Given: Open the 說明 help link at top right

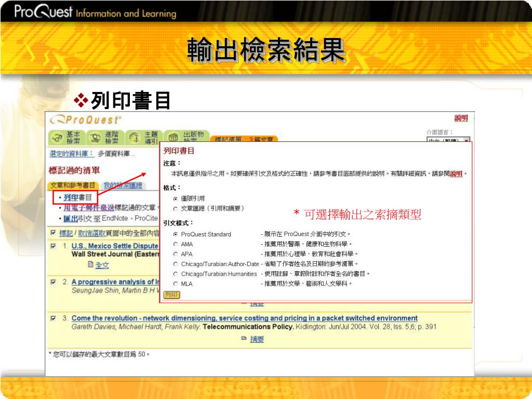Looking at the screenshot, I should coord(461,118).
